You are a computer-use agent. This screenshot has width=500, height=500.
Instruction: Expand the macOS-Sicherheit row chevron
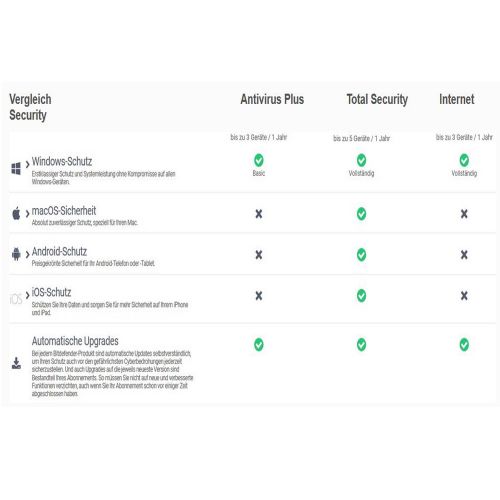coord(27,214)
